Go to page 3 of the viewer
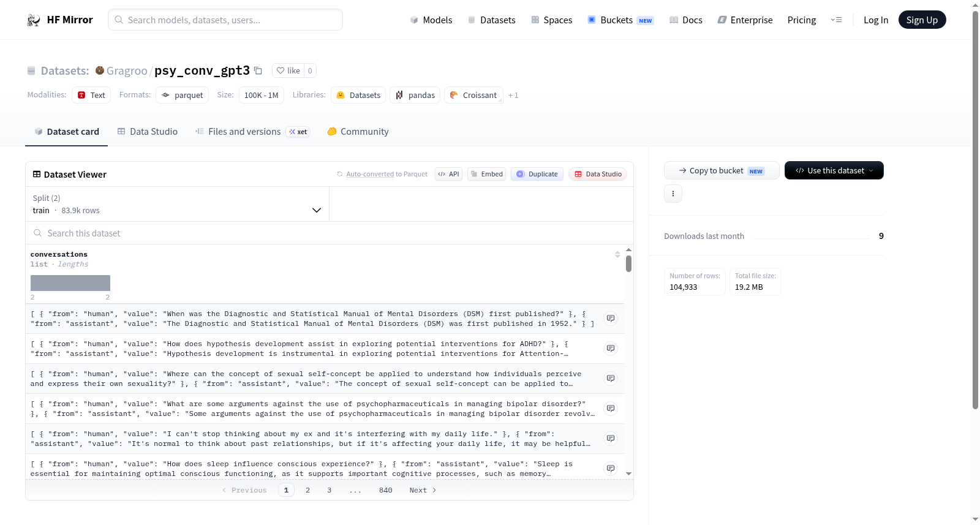The width and height of the screenshot is (980, 525). tap(329, 490)
